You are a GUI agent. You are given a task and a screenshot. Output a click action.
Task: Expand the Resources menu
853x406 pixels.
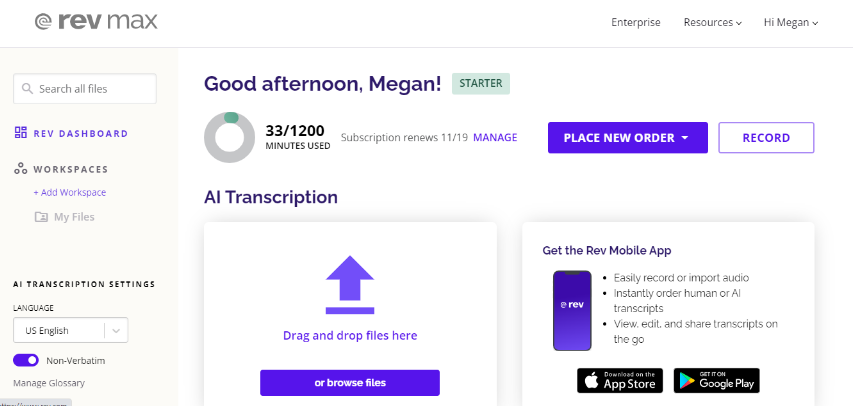point(713,22)
